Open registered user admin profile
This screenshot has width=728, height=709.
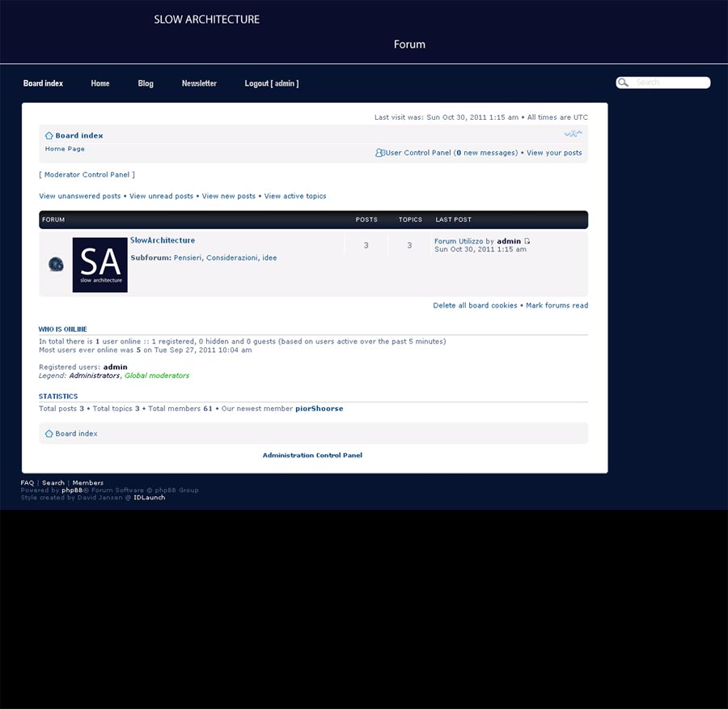click(115, 367)
